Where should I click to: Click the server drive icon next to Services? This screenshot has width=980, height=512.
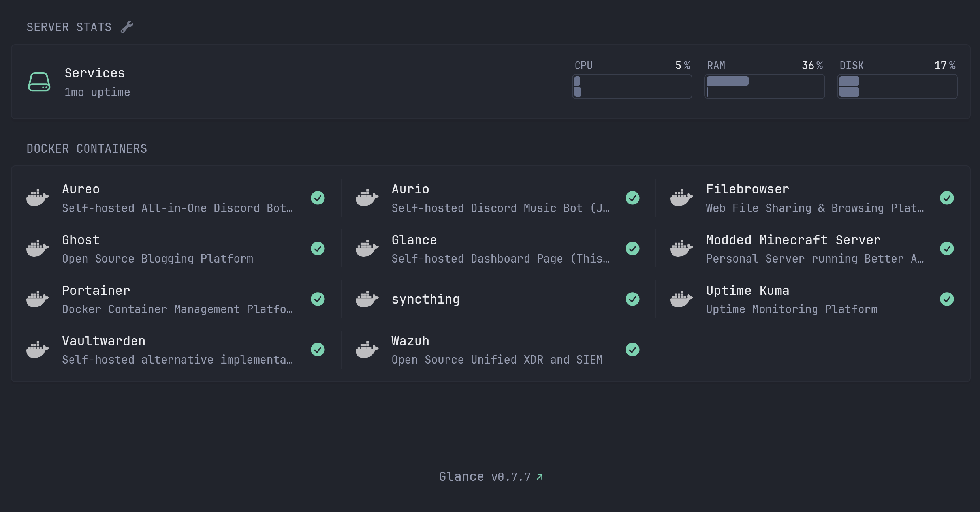pyautogui.click(x=39, y=82)
